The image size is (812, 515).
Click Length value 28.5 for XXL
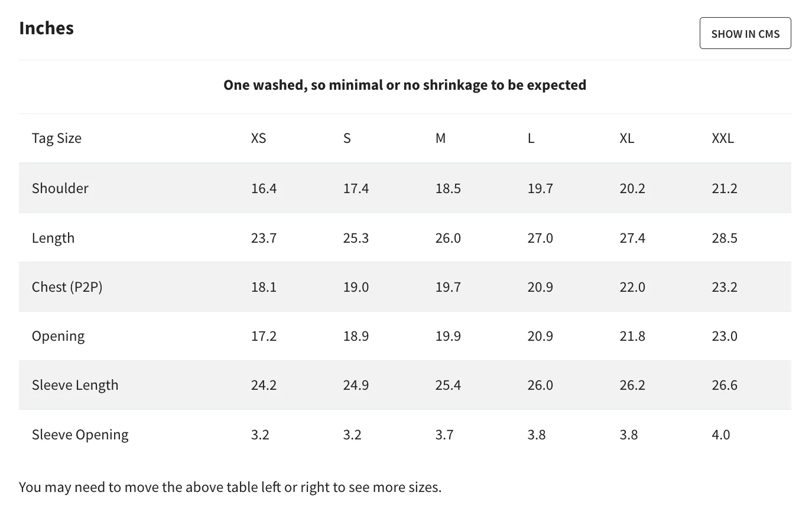725,238
